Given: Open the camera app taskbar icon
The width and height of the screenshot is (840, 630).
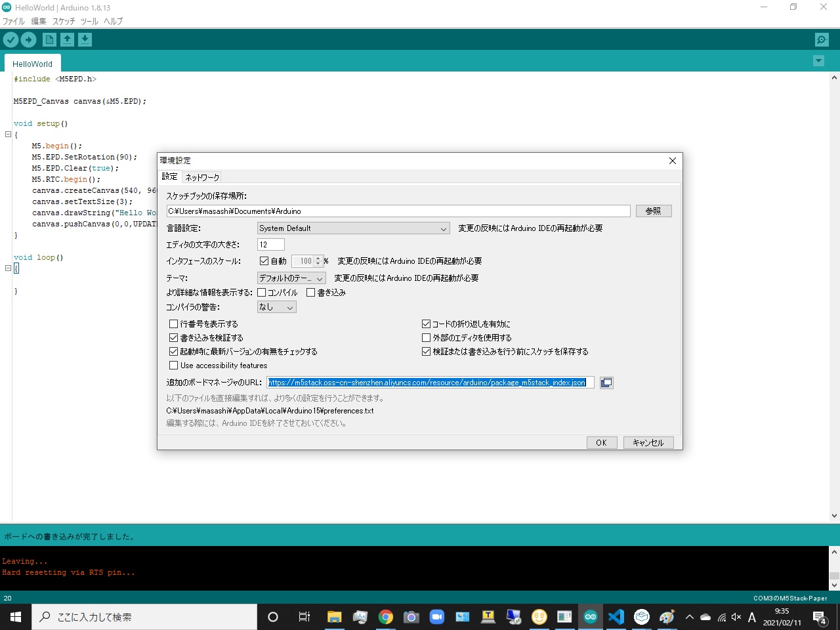Looking at the screenshot, I should 411,617.
